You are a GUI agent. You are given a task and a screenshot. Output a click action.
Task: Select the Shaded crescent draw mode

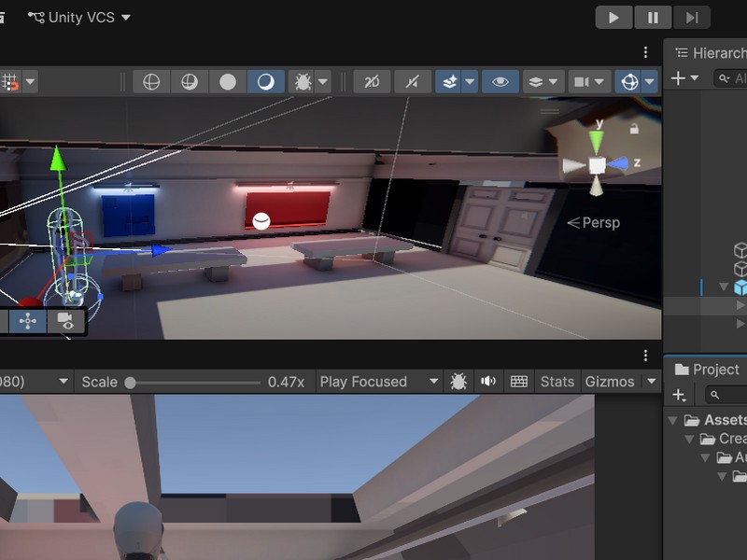pyautogui.click(x=266, y=82)
